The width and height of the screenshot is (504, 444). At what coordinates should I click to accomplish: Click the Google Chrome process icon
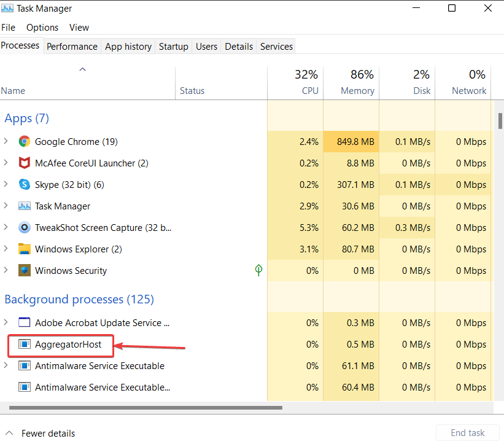pyautogui.click(x=25, y=141)
